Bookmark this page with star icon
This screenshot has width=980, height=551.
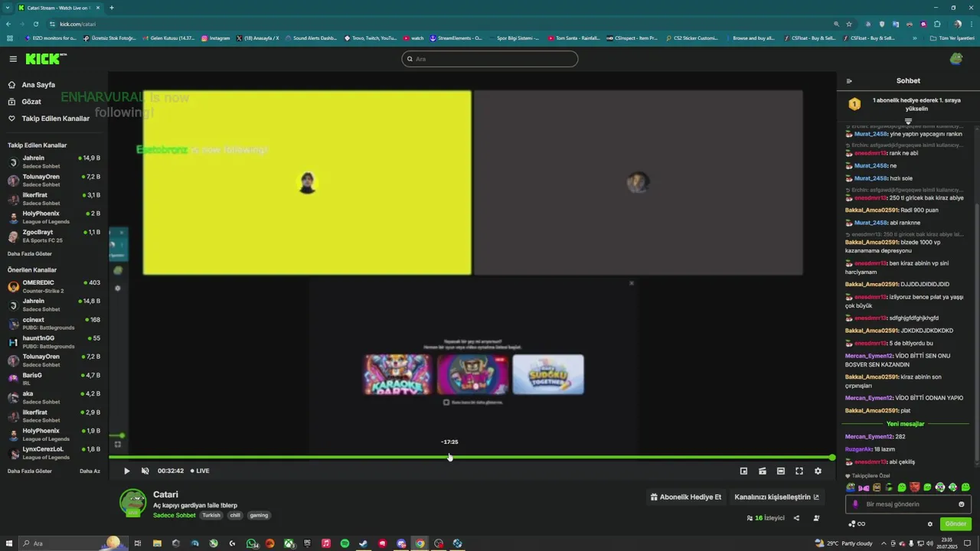pyautogui.click(x=848, y=24)
